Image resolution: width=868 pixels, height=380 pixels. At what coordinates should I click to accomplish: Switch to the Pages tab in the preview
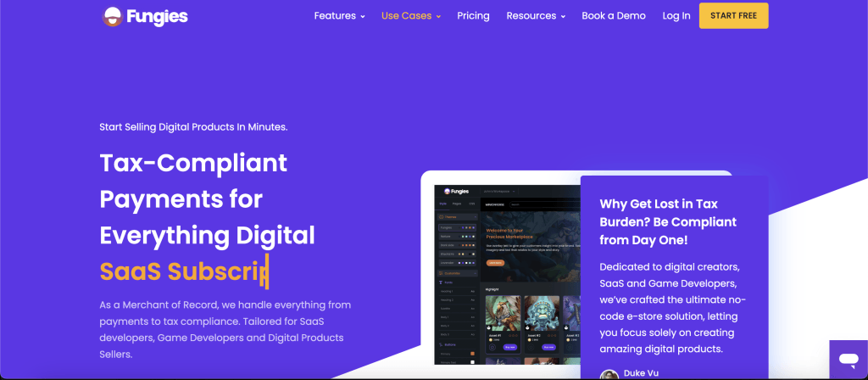click(457, 204)
